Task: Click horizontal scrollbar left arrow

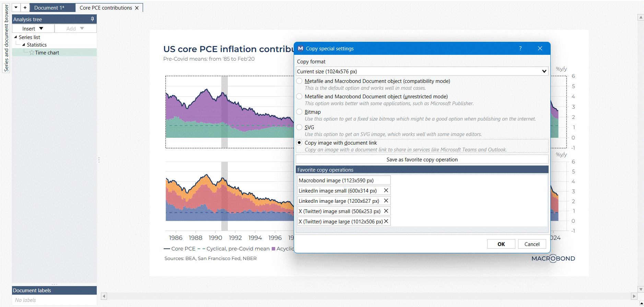Action: 104,296
